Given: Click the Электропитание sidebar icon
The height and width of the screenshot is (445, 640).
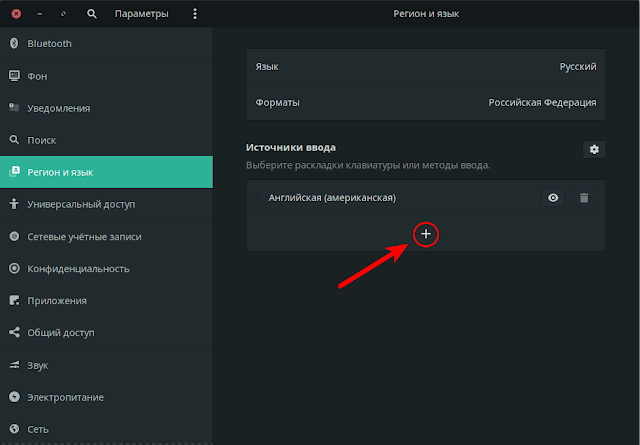Looking at the screenshot, I should pyautogui.click(x=14, y=397).
